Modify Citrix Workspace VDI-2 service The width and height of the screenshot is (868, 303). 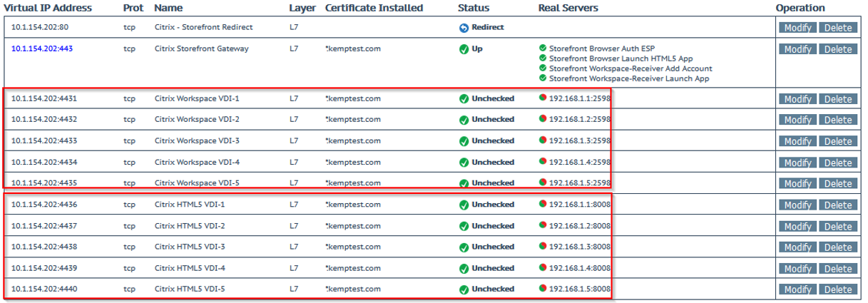tap(797, 120)
